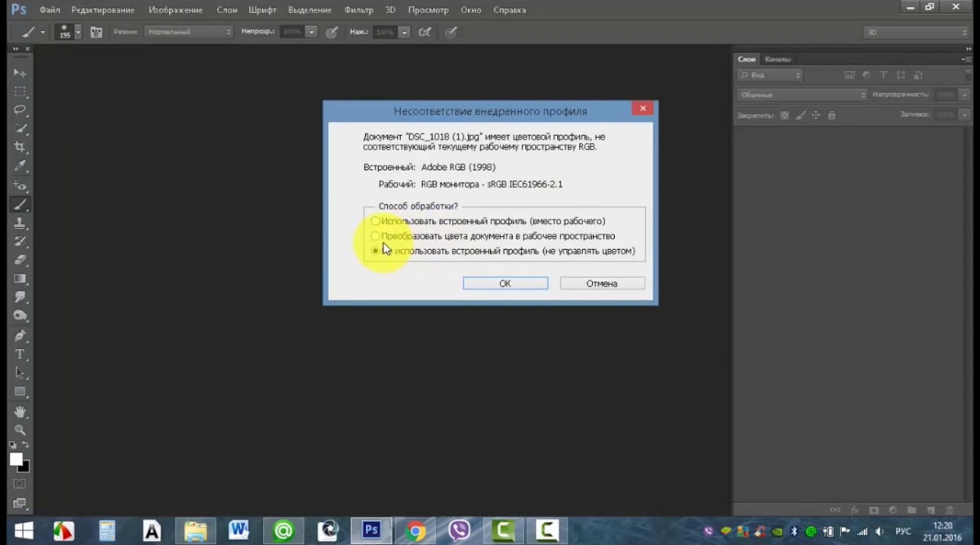Select the Path Selection tool
This screenshot has width=980, height=545.
pos(20,373)
